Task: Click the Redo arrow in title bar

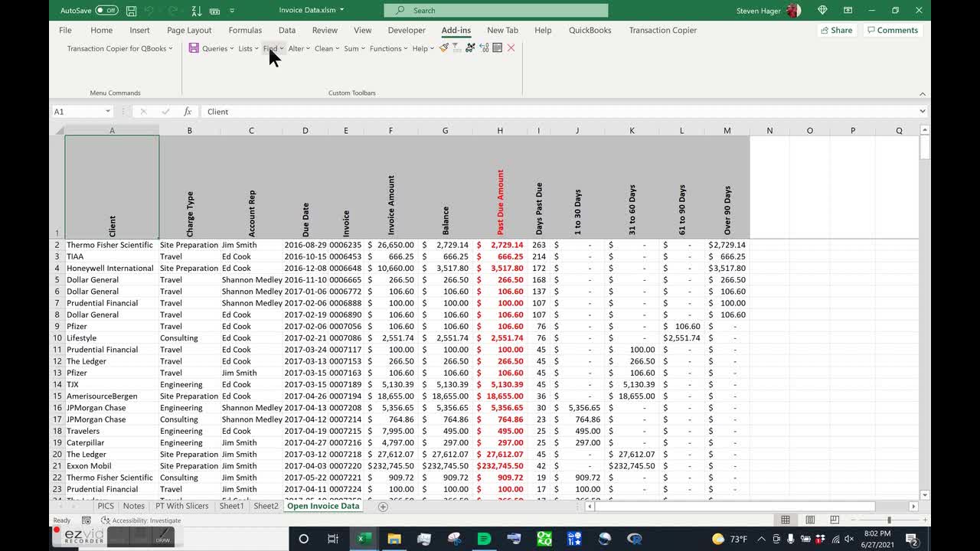Action: pos(172,11)
